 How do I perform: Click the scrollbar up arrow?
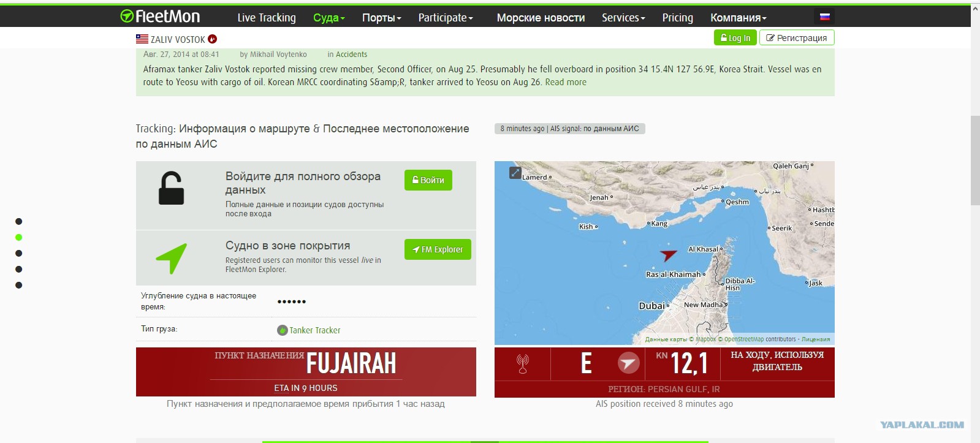click(975, 8)
